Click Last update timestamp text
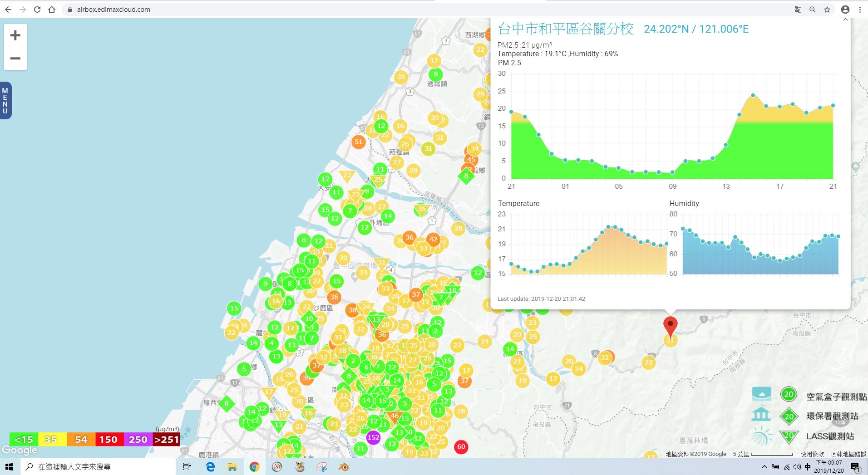Viewport: 868px width, 475px height. click(x=541, y=299)
